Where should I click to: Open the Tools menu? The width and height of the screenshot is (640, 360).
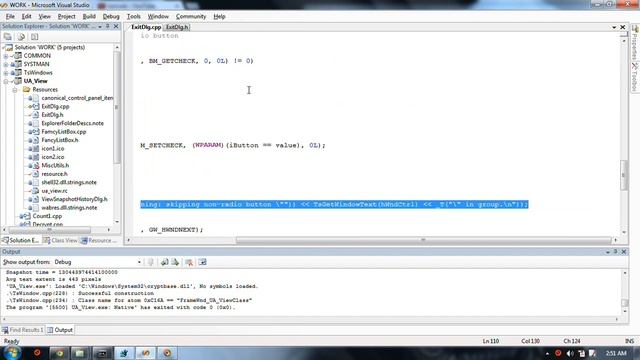pos(133,16)
